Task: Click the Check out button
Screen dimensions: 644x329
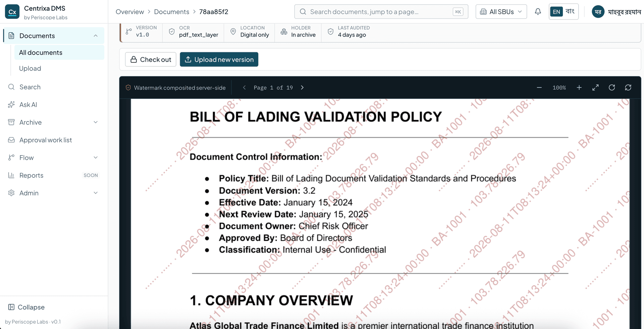Action: coord(151,59)
